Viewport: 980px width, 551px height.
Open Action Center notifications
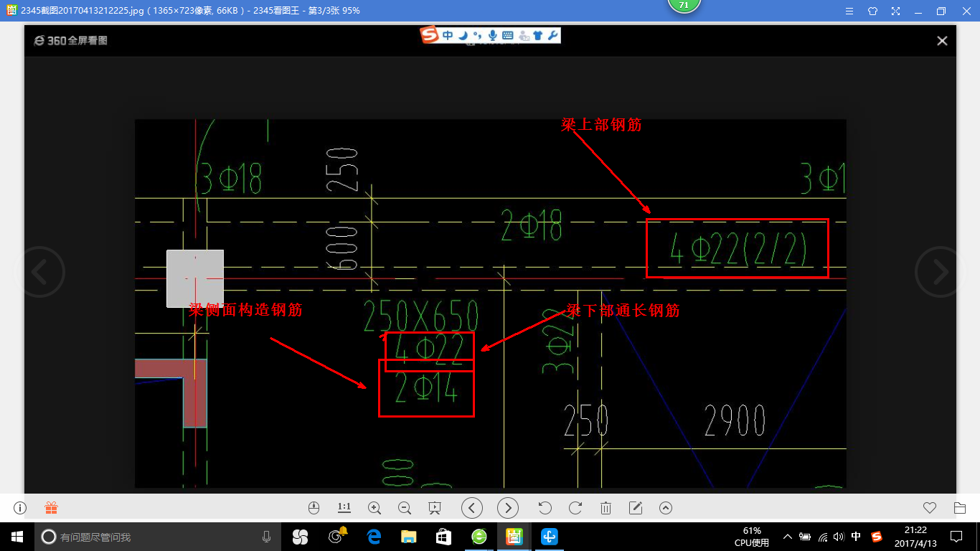956,537
